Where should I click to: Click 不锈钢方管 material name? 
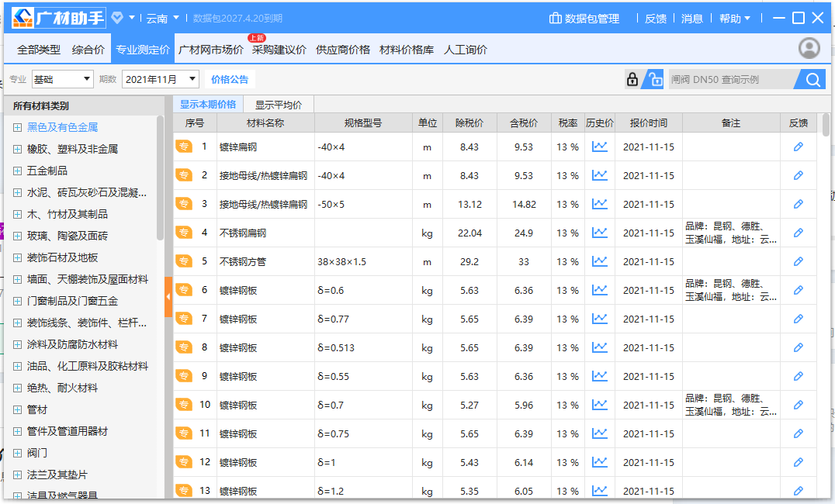pos(242,262)
